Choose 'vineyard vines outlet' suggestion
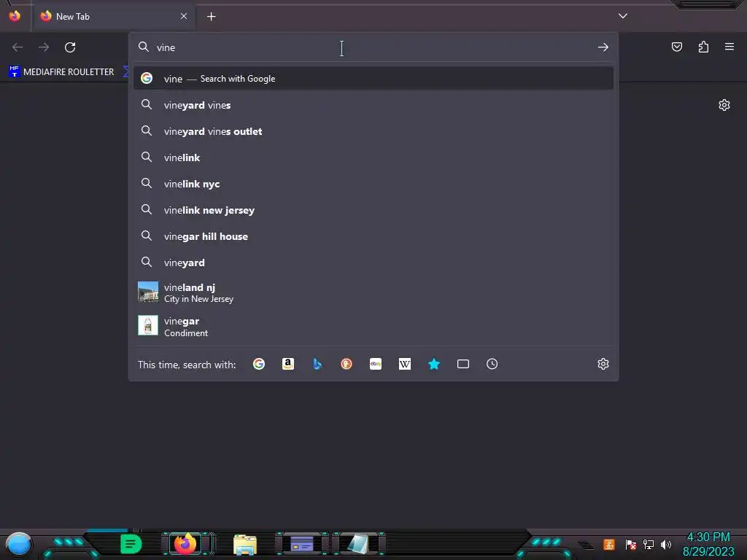The image size is (747, 560). coord(373,131)
